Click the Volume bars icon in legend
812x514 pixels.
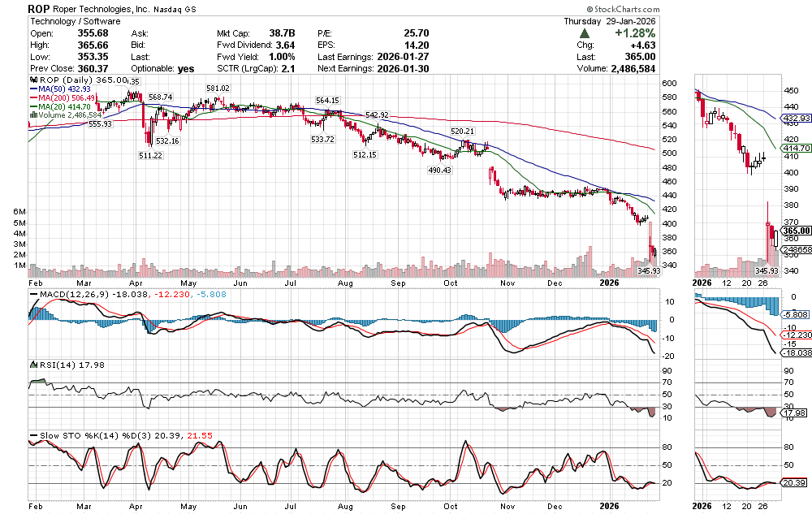[x=32, y=115]
